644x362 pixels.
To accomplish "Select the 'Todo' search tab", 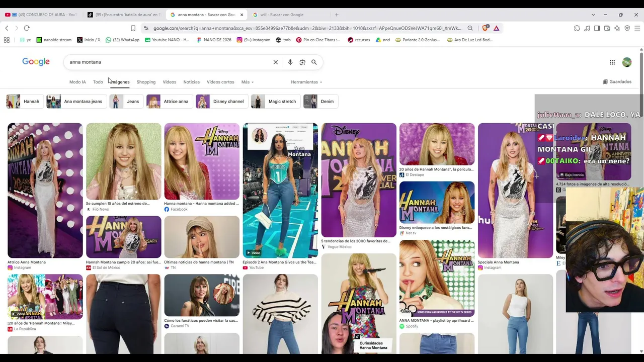I will 98,82.
